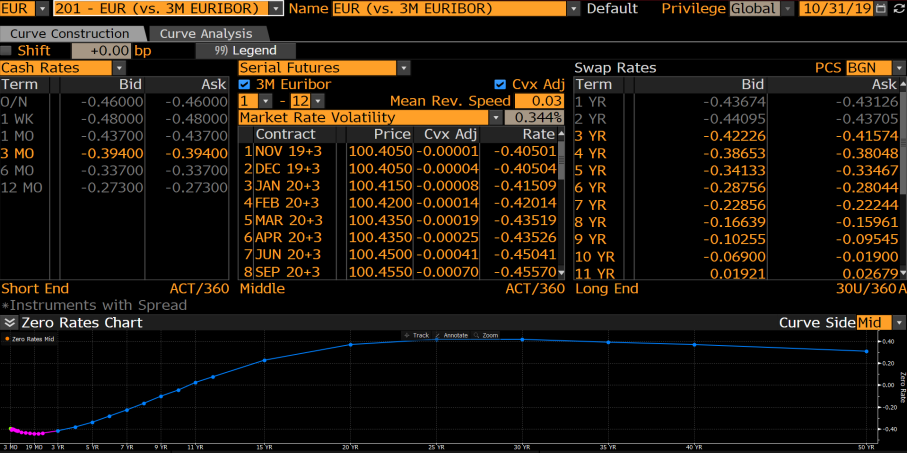Open the Market Rate Volatility dropdown
The height and width of the screenshot is (453, 908).
tap(495, 118)
